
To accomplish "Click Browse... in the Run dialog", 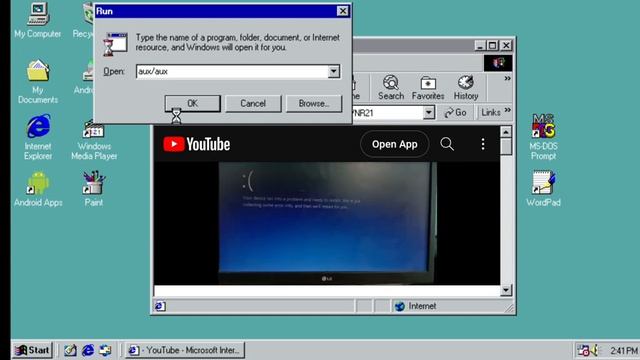I will [x=313, y=104].
